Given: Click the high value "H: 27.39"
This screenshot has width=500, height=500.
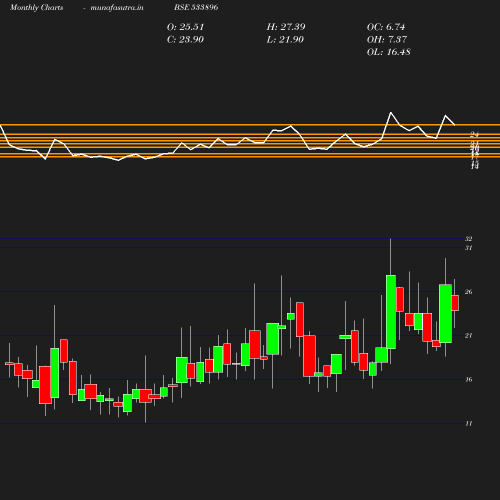Looking at the screenshot, I should (286, 27).
